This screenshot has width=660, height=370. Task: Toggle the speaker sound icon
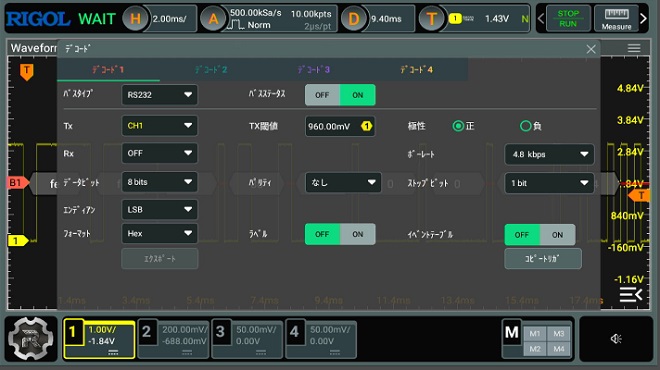tap(616, 339)
